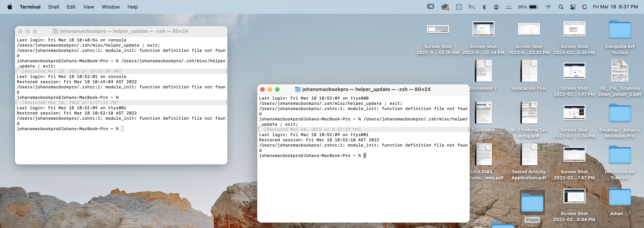Image resolution: width=644 pixels, height=228 pixels.
Task: Open the Bluetooth status menu
Action: click(484, 7)
